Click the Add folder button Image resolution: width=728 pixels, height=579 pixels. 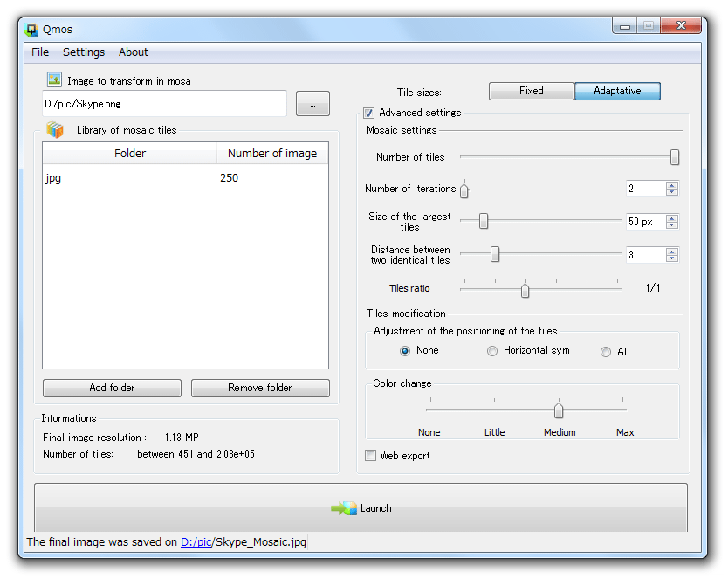(112, 388)
